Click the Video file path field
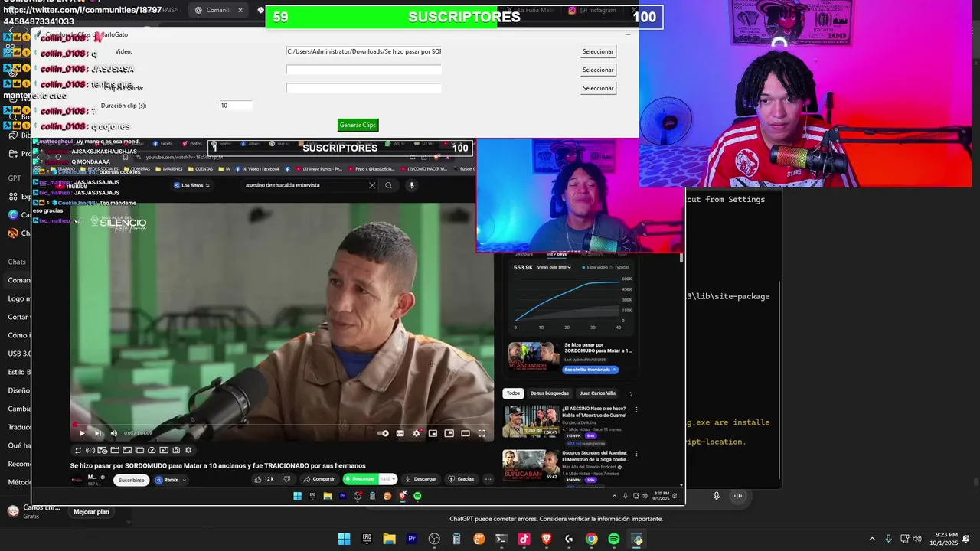Viewport: 980px width, 551px height. click(364, 51)
